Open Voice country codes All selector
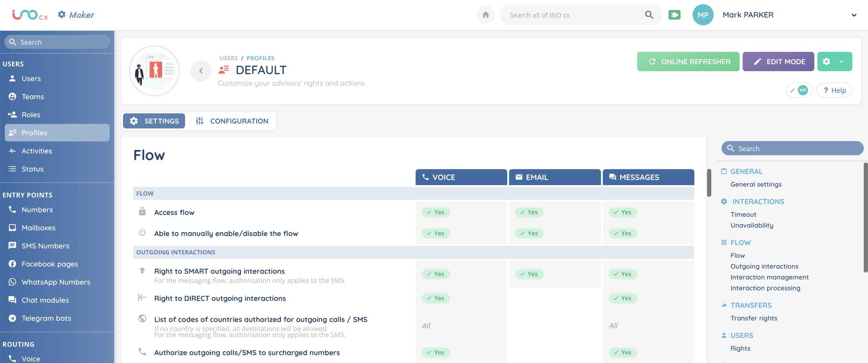The image size is (868, 363). pyautogui.click(x=426, y=326)
